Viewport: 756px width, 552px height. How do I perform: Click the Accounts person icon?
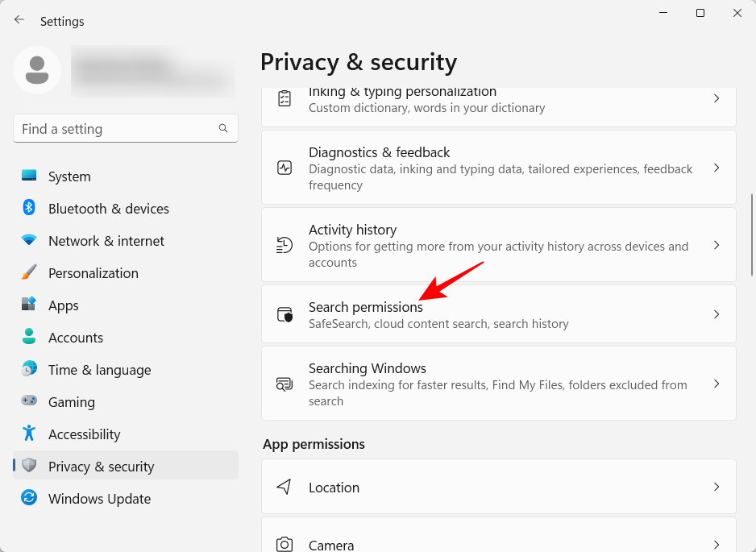27,338
